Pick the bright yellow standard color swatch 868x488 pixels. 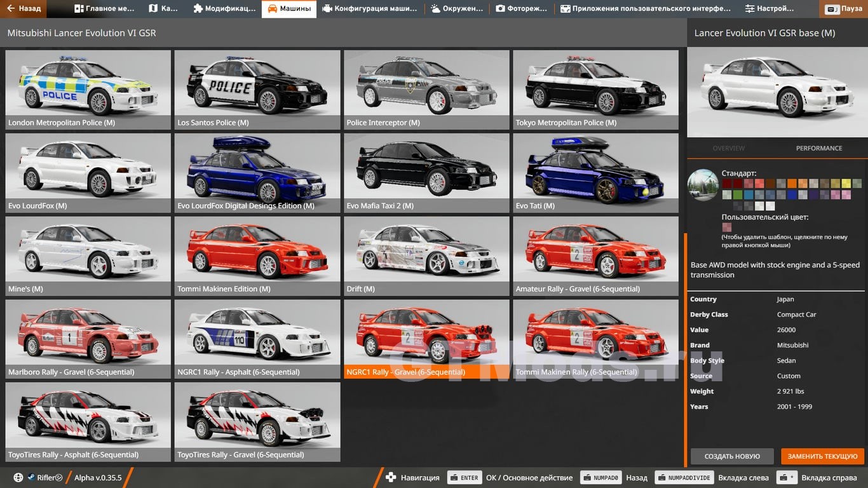846,183
